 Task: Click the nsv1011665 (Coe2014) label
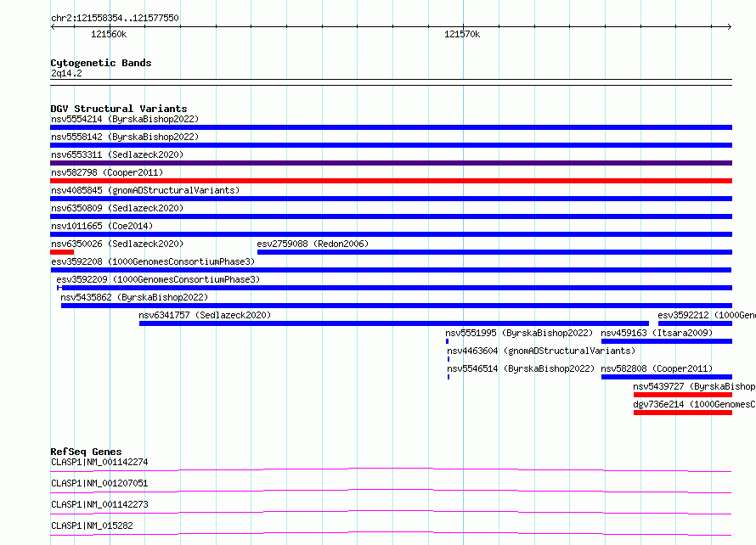102,226
